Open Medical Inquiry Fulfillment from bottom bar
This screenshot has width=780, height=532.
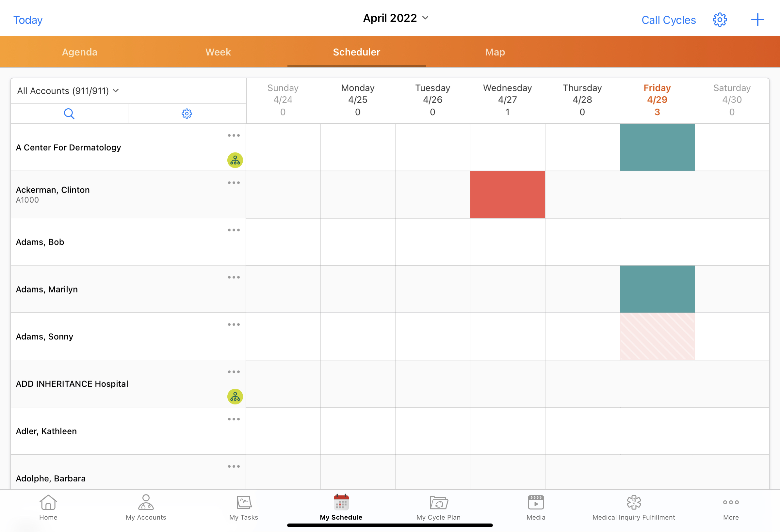pyautogui.click(x=633, y=508)
